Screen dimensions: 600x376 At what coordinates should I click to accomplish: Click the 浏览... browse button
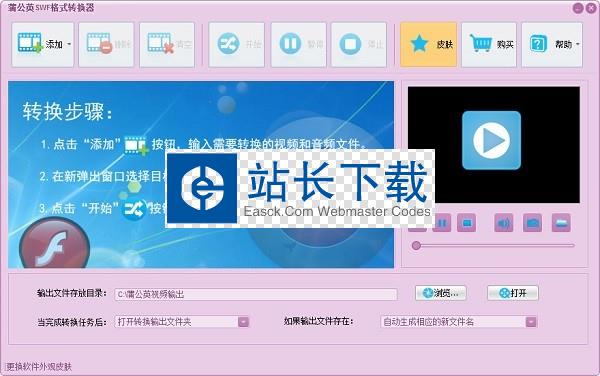[x=441, y=293]
